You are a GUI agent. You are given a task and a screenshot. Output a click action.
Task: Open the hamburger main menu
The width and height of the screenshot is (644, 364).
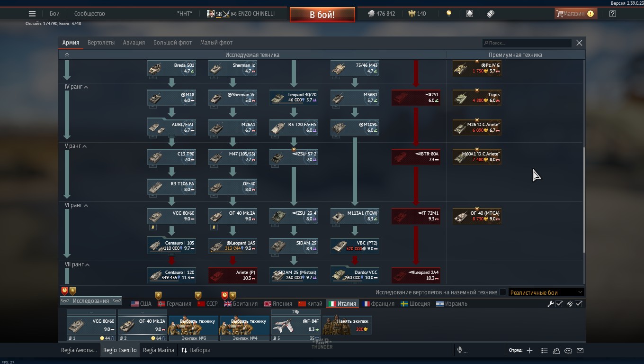point(32,14)
